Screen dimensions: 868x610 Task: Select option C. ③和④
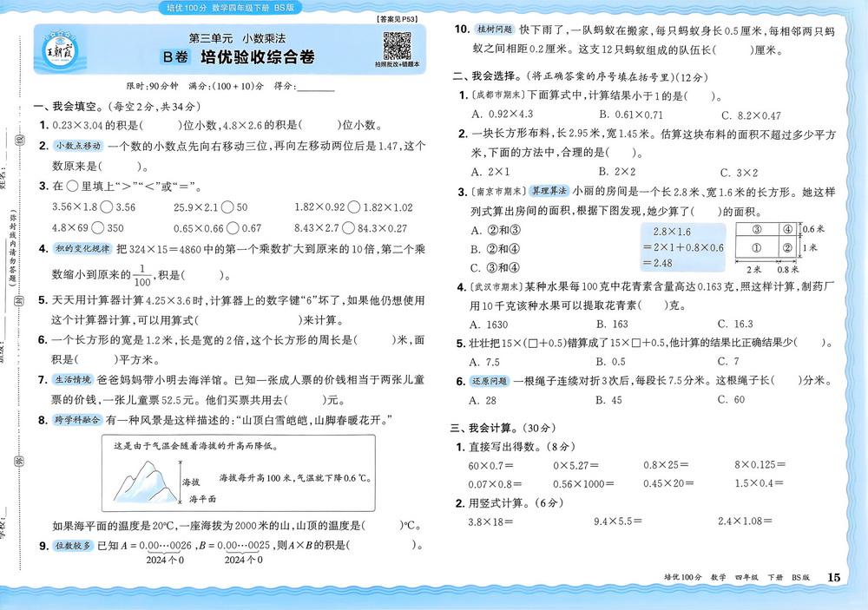(x=495, y=268)
